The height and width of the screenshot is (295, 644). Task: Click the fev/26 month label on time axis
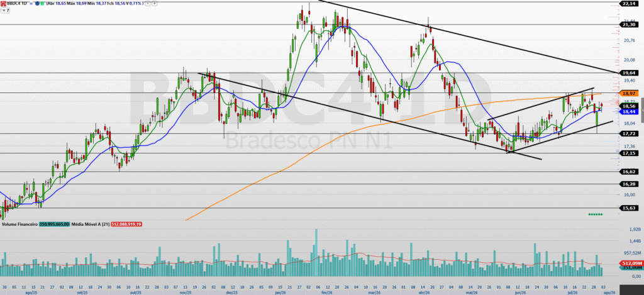[326, 292]
